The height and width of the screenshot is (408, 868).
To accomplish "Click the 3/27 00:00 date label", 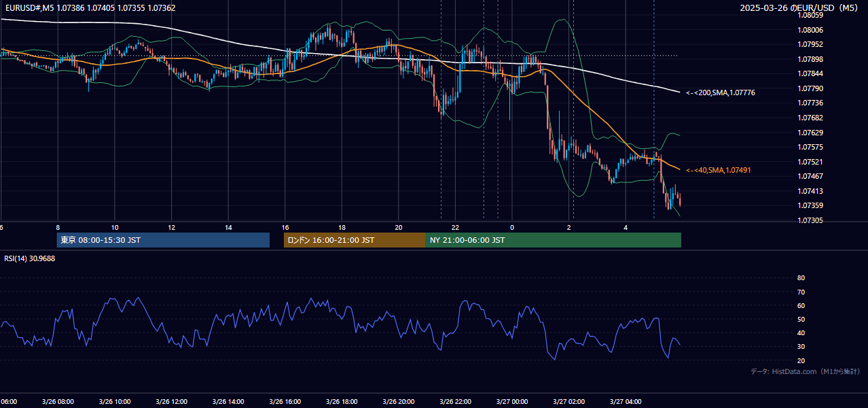I will [x=512, y=402].
